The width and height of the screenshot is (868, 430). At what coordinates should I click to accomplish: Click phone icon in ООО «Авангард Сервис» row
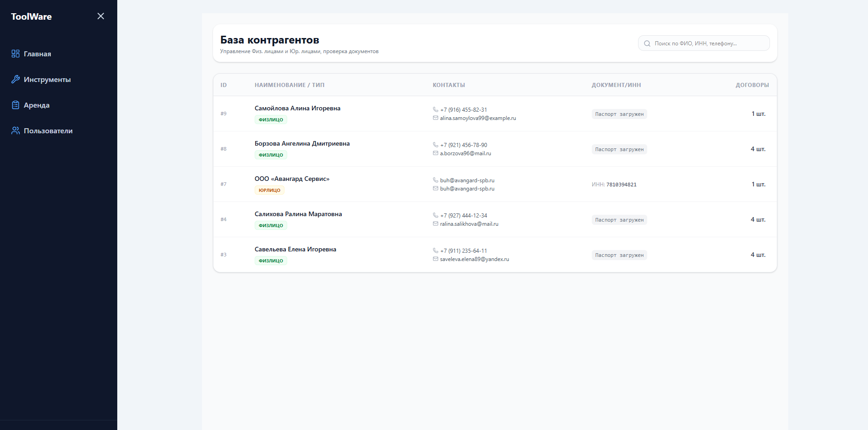click(x=436, y=180)
